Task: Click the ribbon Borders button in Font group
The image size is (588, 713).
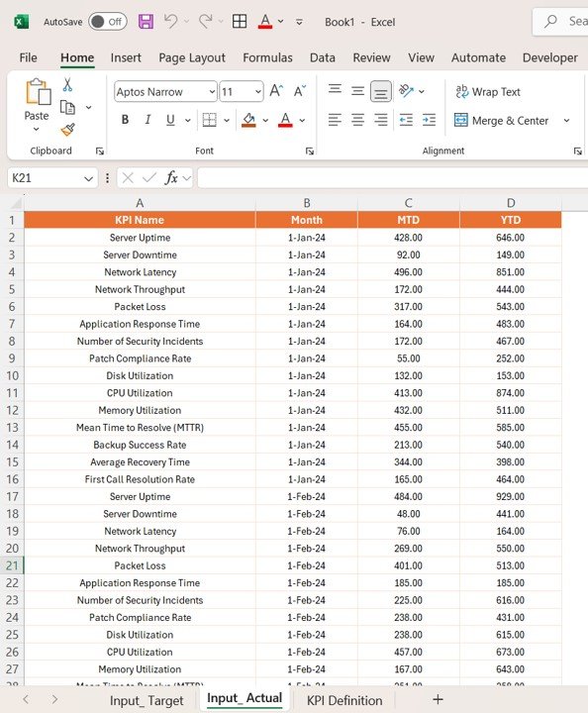Action: click(210, 120)
